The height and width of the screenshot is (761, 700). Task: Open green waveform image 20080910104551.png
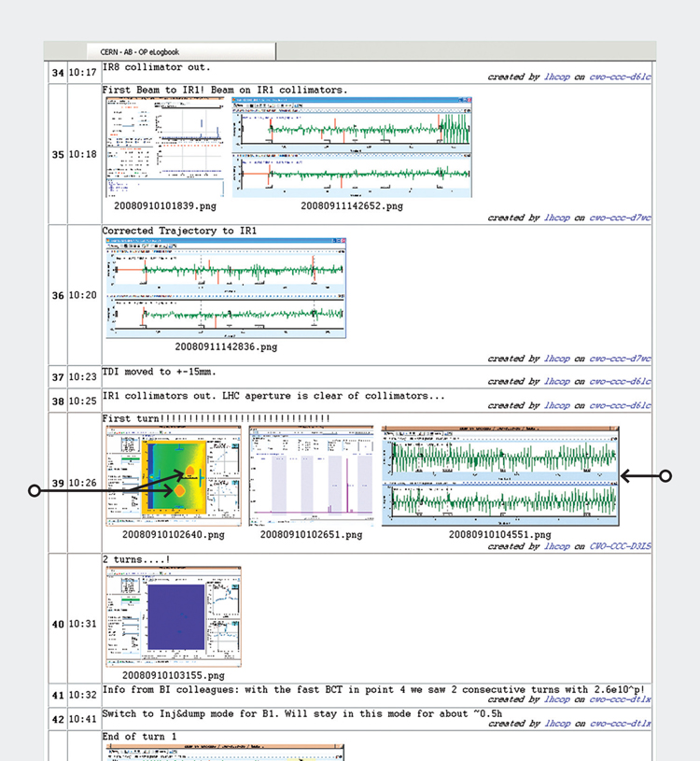pos(500,476)
